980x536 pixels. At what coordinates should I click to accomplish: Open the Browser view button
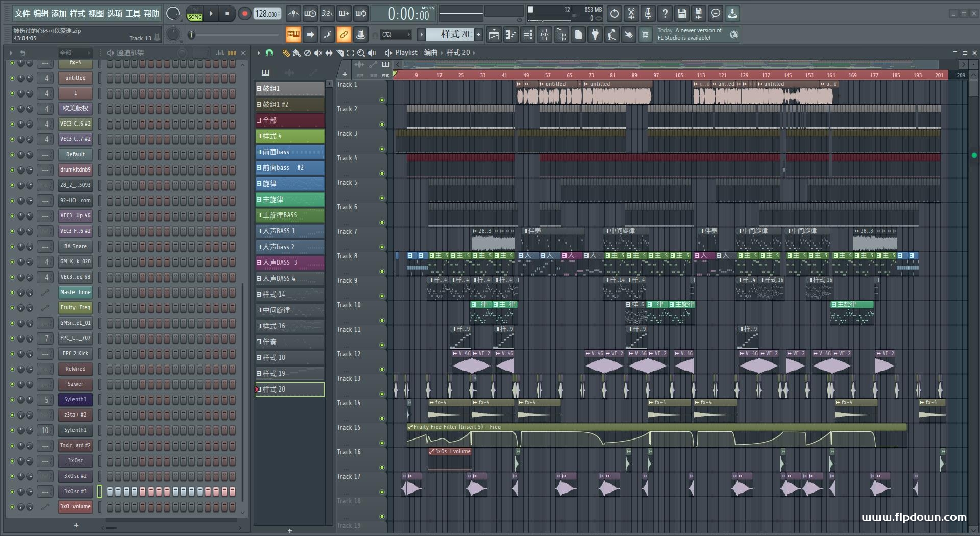tap(561, 35)
